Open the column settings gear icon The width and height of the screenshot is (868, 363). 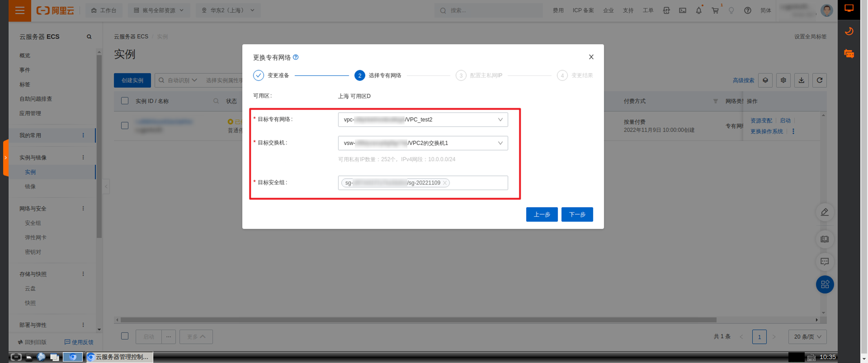pyautogui.click(x=783, y=80)
